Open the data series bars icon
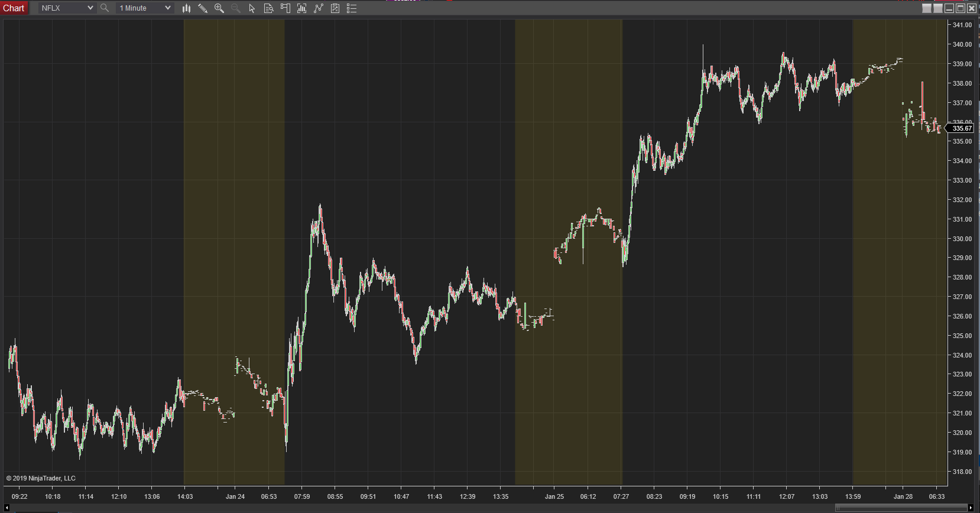The image size is (980, 513). pyautogui.click(x=301, y=8)
